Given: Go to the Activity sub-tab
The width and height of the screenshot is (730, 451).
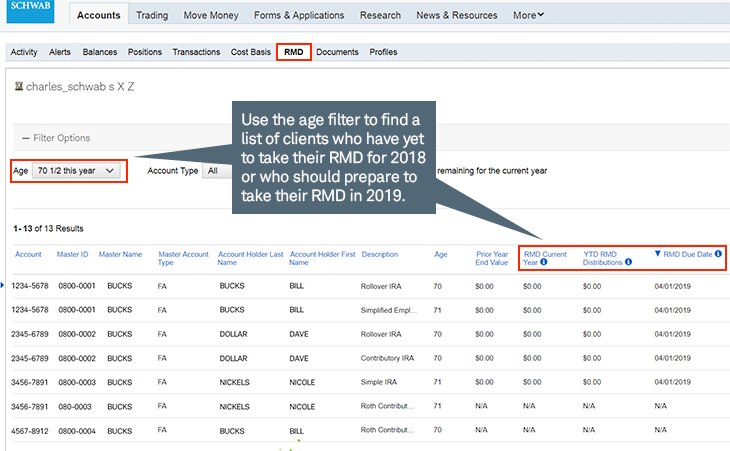Looking at the screenshot, I should (x=24, y=52).
